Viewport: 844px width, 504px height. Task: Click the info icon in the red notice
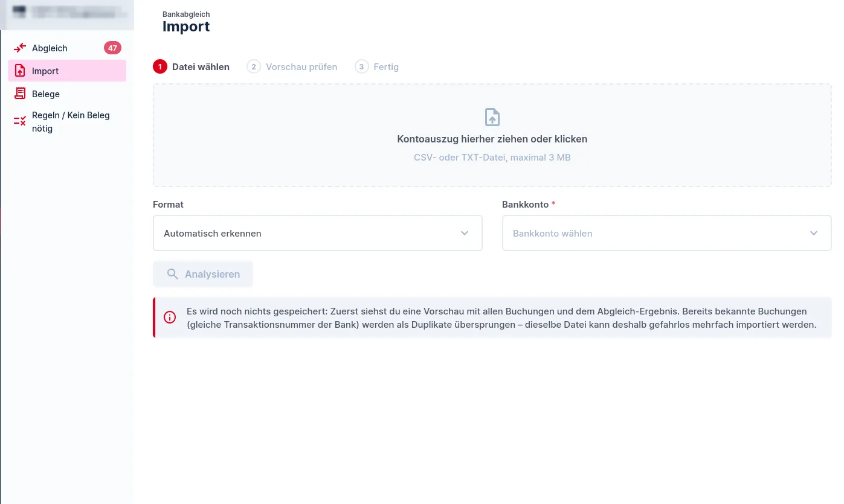coord(170,317)
